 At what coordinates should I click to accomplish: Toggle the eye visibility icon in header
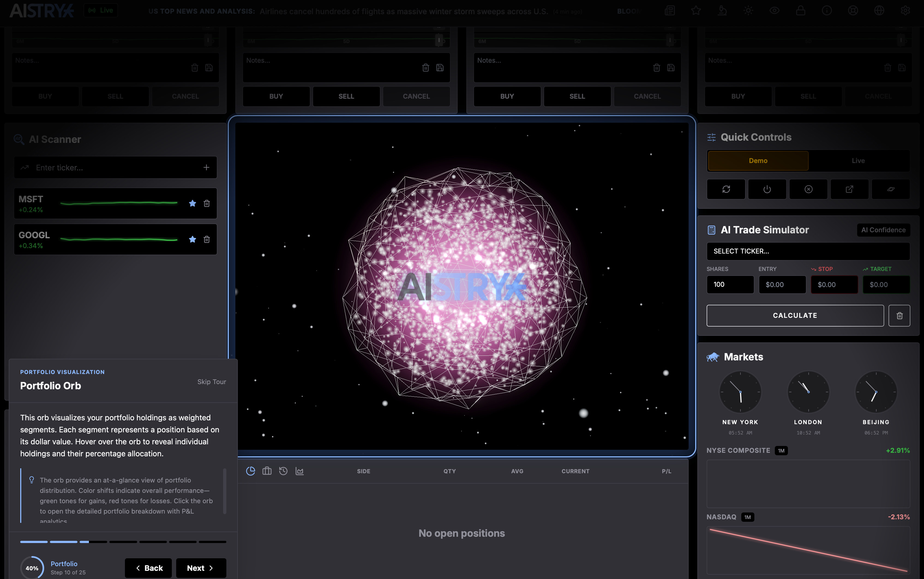point(774,10)
